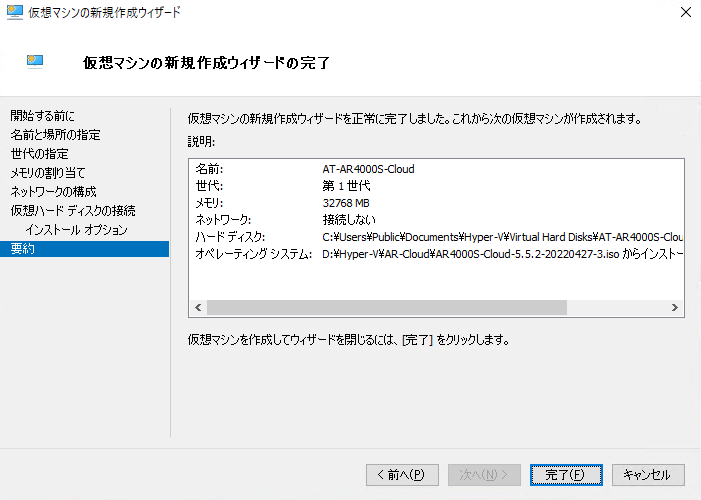
Task: Click the scroll-right arrow in the summary box
Action: (x=675, y=308)
